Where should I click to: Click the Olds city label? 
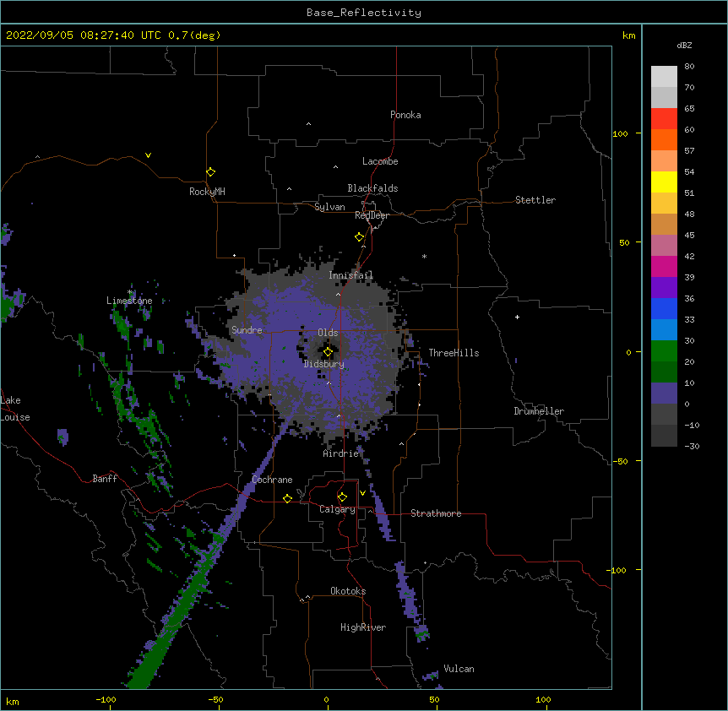[328, 333]
